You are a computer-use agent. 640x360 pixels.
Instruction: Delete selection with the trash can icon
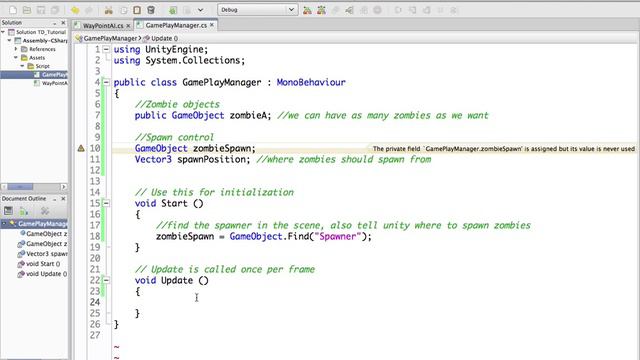coord(151,10)
